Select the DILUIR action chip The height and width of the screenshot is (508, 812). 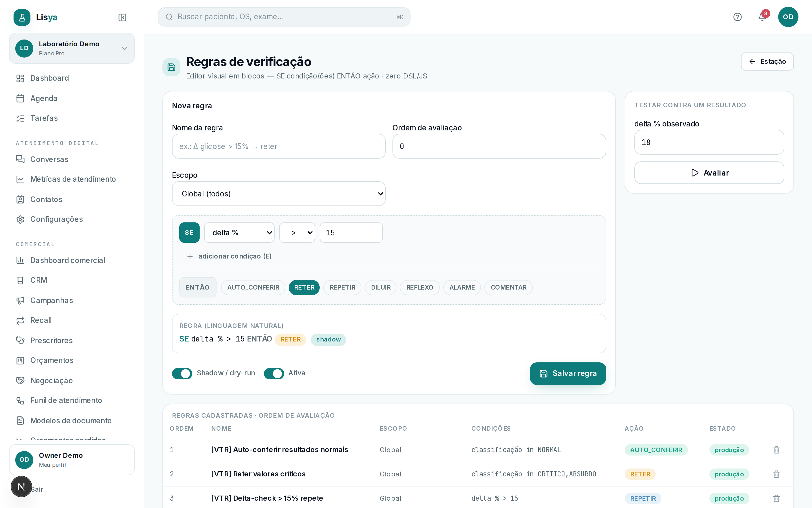pos(381,288)
